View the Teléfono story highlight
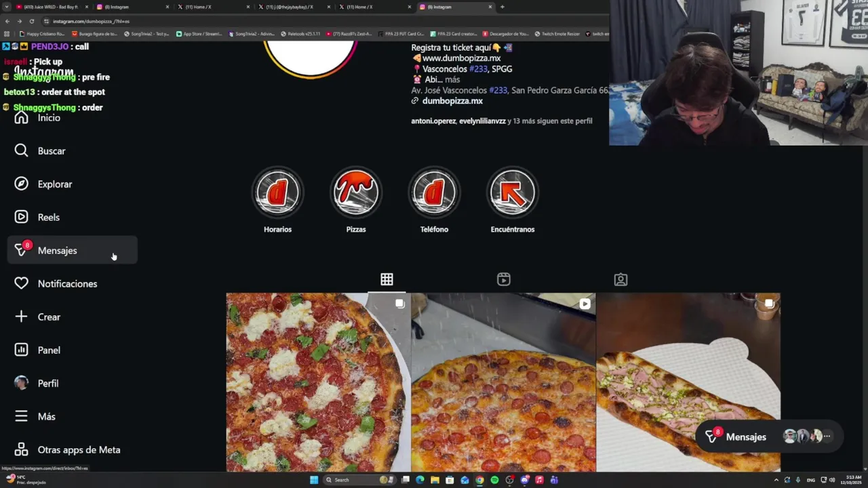 [434, 193]
